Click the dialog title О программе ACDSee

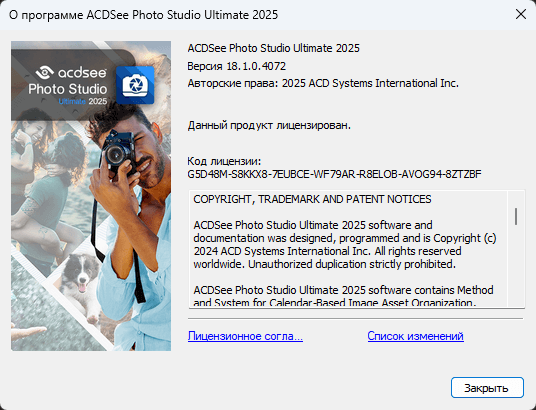click(x=144, y=15)
